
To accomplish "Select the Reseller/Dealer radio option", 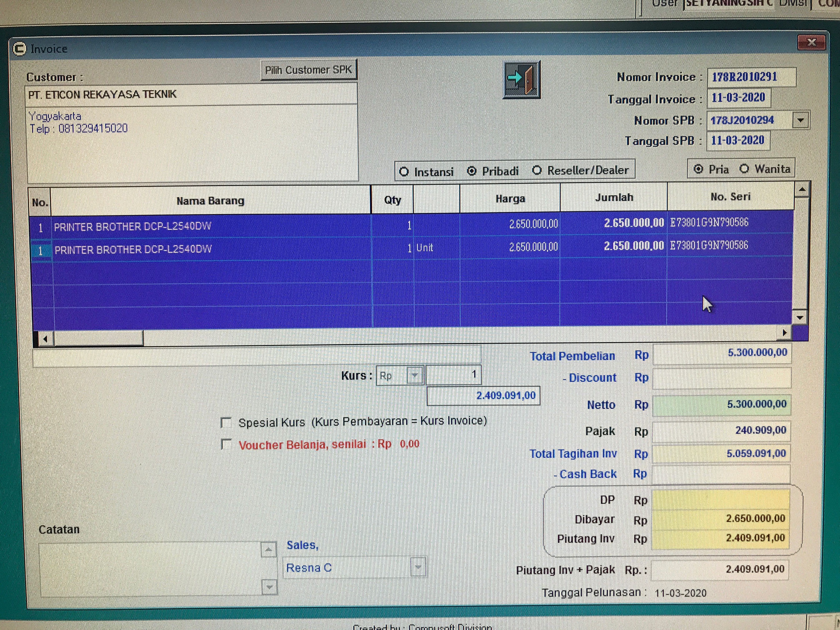I will click(537, 170).
